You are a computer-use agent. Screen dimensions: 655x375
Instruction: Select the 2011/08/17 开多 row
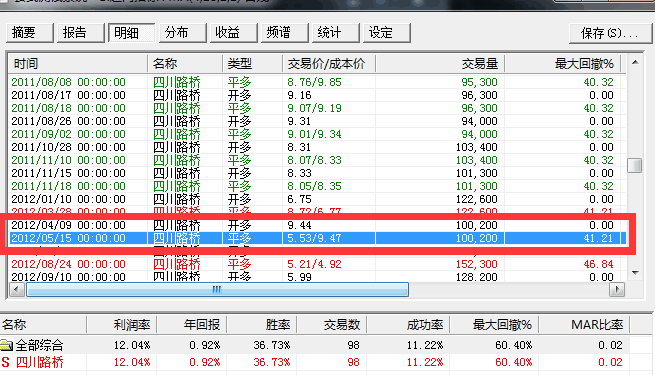pyautogui.click(x=317, y=95)
